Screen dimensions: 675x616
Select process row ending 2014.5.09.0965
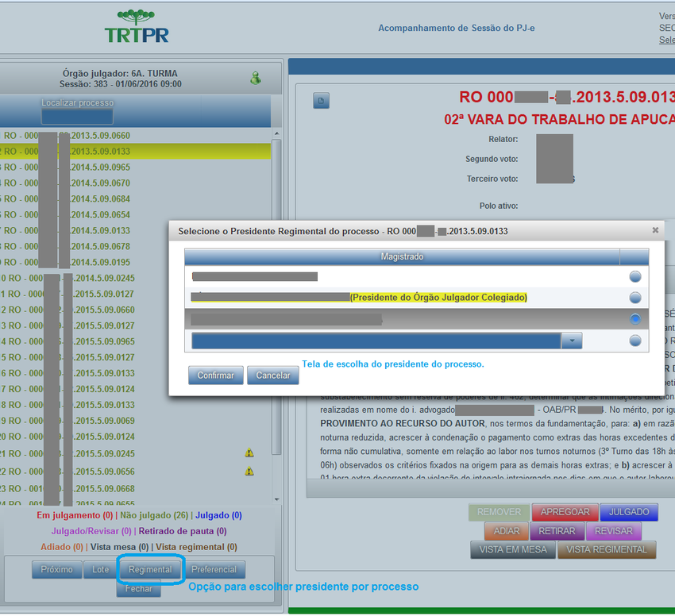[135, 167]
